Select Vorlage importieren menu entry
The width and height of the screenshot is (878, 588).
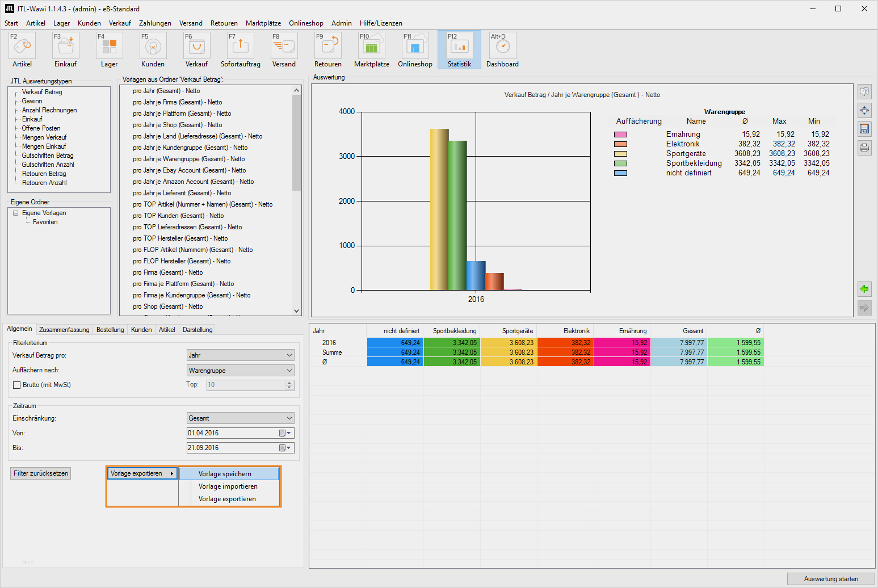point(228,486)
